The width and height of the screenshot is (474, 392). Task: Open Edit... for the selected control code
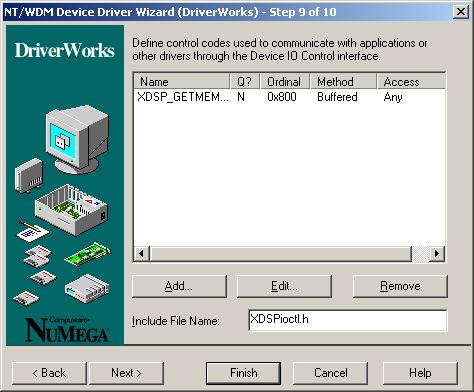[284, 286]
